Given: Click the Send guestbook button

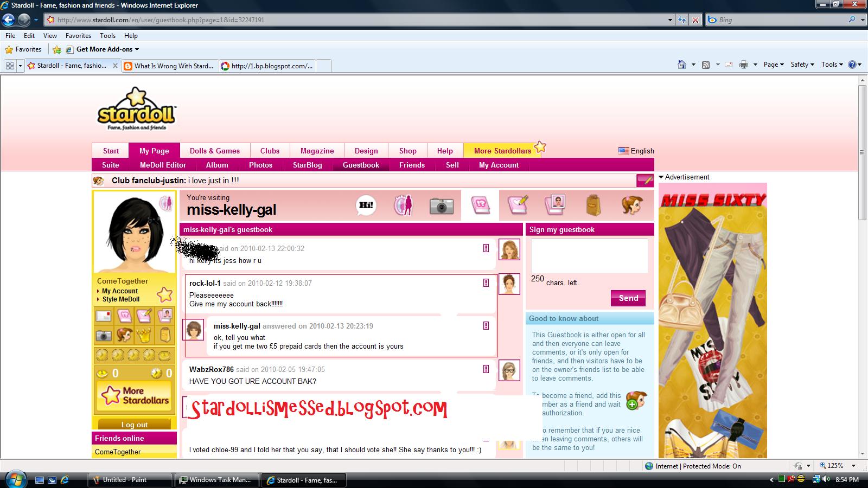Looking at the screenshot, I should pyautogui.click(x=628, y=298).
